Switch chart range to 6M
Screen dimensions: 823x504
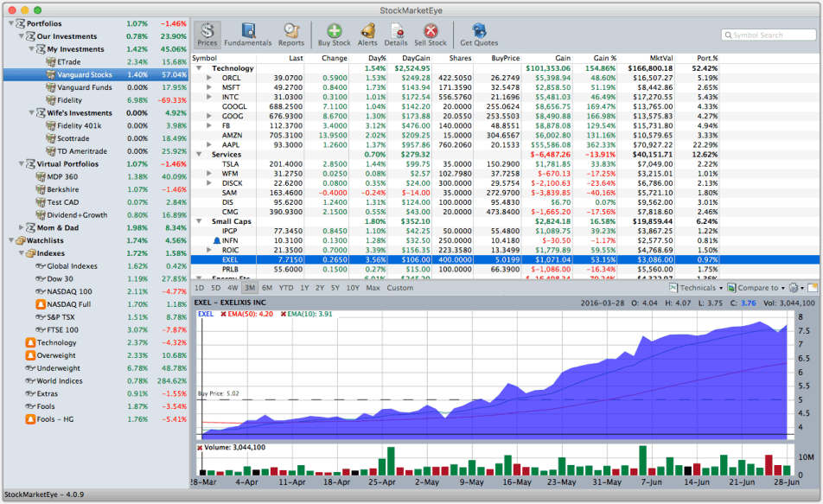click(267, 288)
